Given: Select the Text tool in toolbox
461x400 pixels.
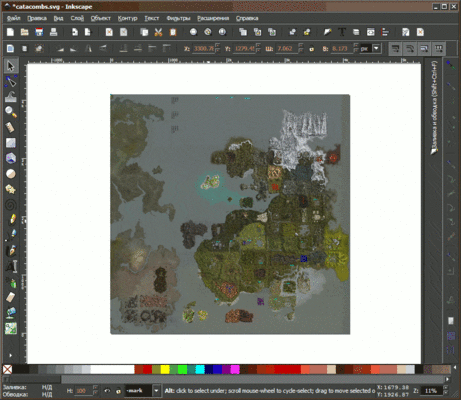Looking at the screenshot, I should tap(11, 266).
